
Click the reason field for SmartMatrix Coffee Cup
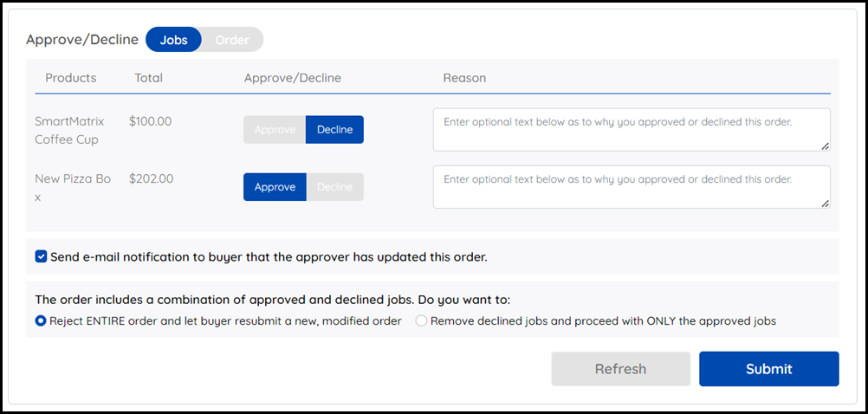tap(631, 130)
